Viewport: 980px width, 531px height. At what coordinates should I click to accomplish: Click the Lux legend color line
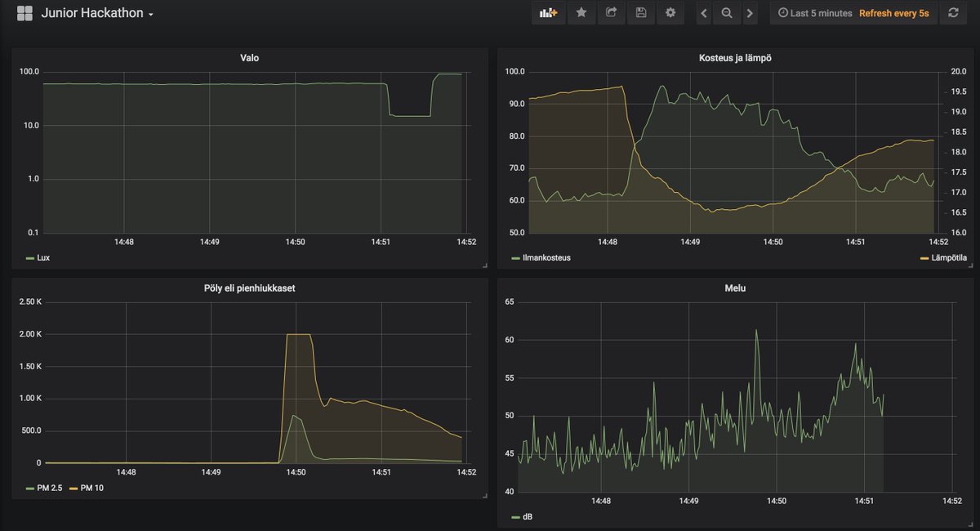coord(30,258)
